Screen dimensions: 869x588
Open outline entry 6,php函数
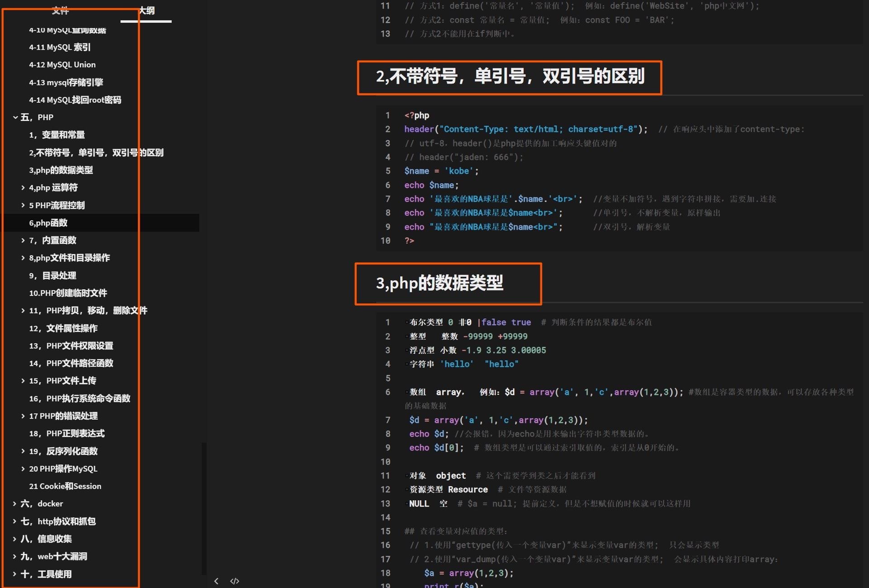coord(48,223)
